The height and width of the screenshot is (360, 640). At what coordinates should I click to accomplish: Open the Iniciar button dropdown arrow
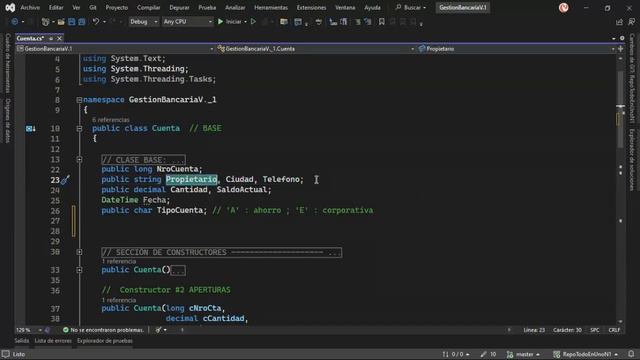point(245,22)
